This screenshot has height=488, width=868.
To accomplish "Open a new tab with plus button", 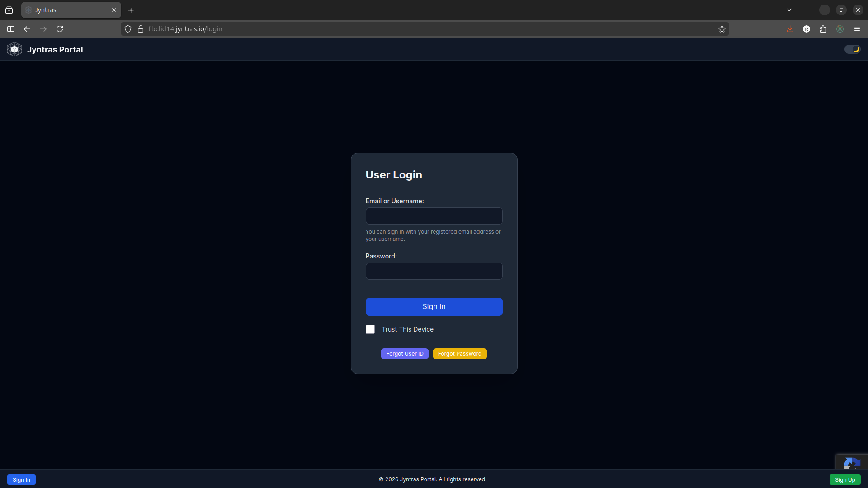I will [x=131, y=10].
